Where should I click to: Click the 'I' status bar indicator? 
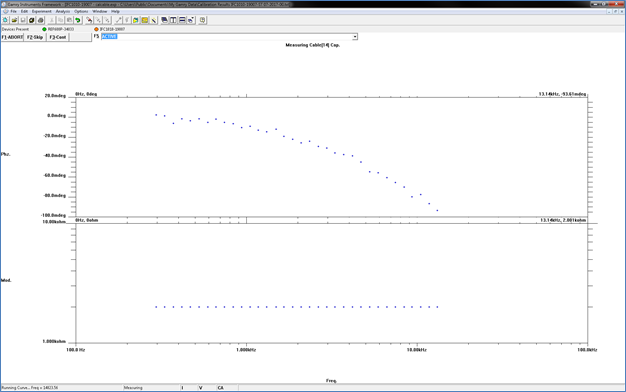coord(182,388)
